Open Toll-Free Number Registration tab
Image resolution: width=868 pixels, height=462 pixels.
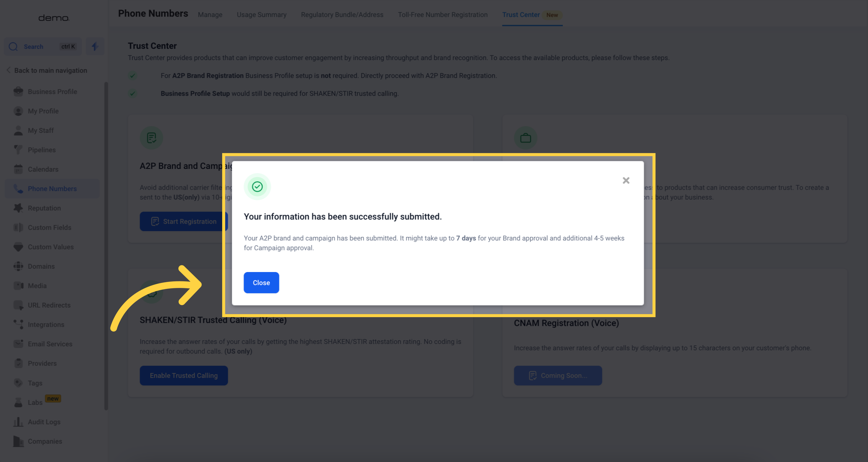click(x=443, y=15)
